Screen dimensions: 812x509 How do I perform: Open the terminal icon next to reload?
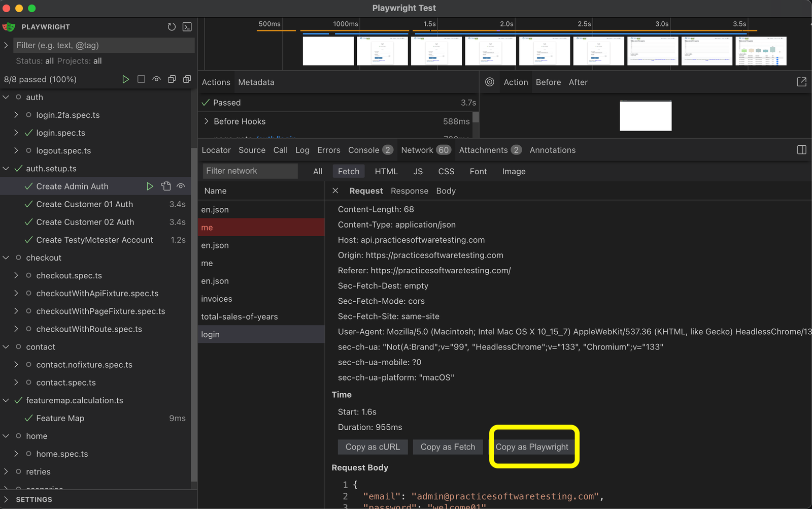(x=187, y=27)
